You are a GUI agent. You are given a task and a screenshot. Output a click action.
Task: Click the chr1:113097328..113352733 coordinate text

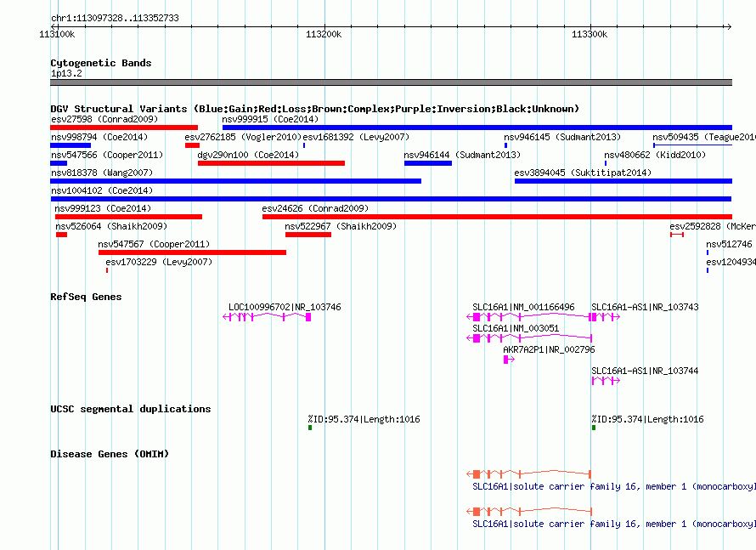115,18
